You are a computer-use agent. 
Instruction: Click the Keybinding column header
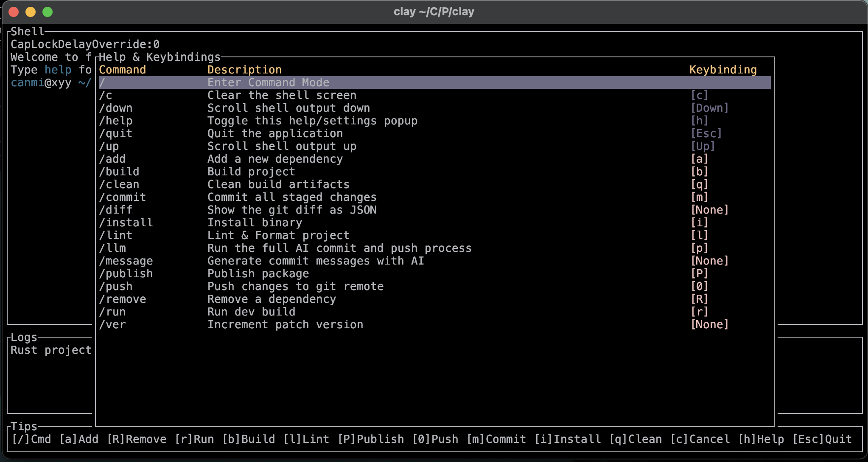[722, 70]
